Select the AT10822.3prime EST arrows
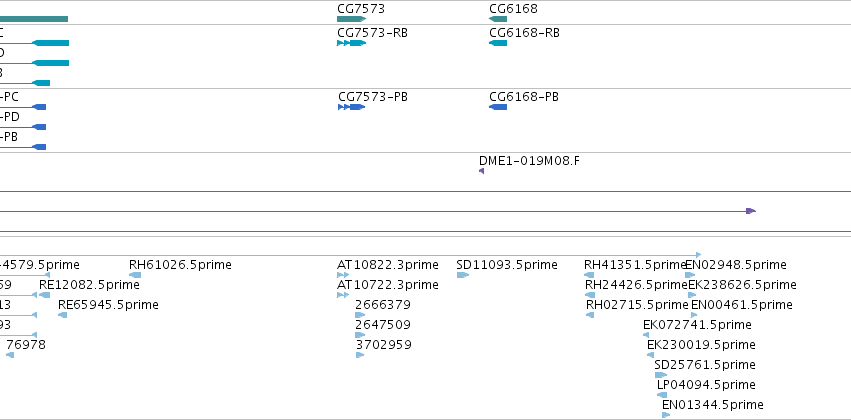This screenshot has height=420, width=851. click(x=343, y=275)
